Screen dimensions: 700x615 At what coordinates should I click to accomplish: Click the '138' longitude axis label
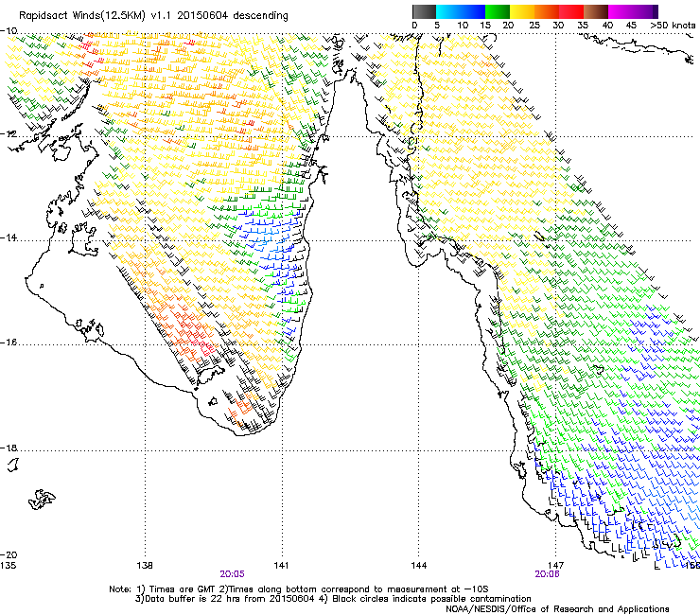145,566
